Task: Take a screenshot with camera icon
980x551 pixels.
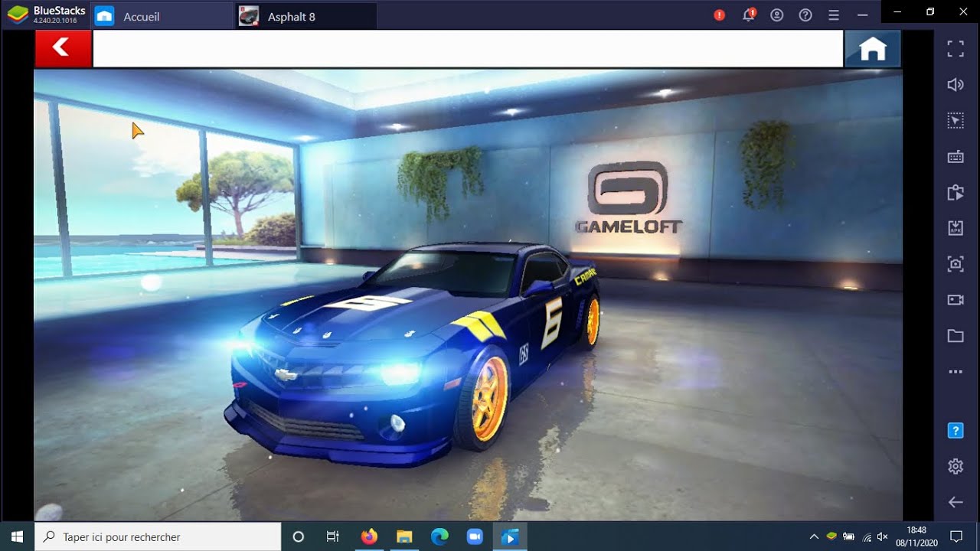Action: pos(955,264)
